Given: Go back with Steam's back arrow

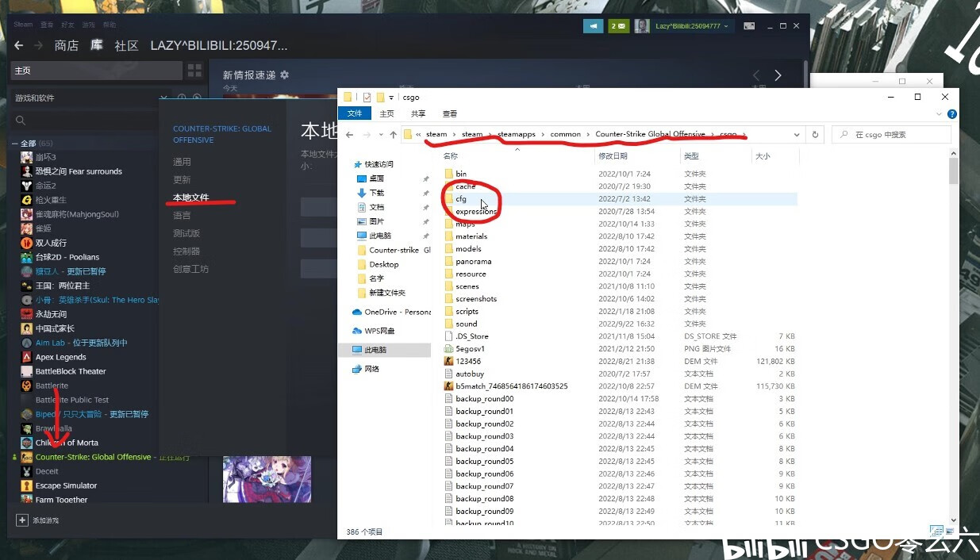Looking at the screenshot, I should [x=19, y=45].
